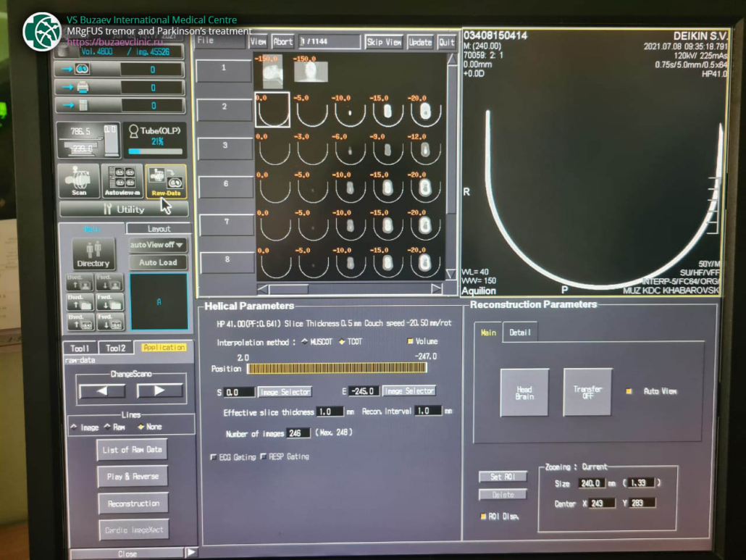Open the Tool2 tab

116,348
